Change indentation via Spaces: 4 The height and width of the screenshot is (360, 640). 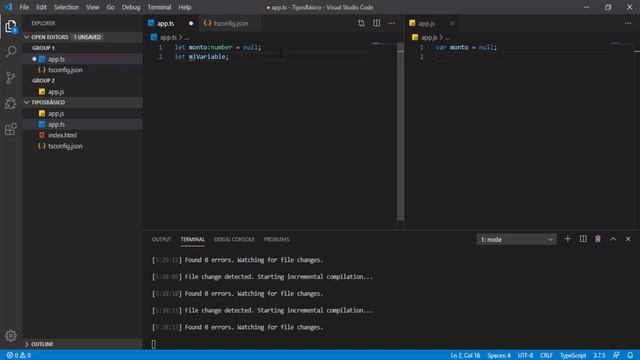(499, 356)
